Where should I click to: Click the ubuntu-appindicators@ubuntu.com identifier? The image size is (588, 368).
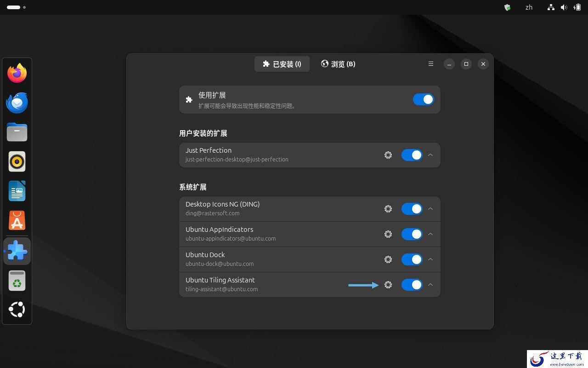231,239
